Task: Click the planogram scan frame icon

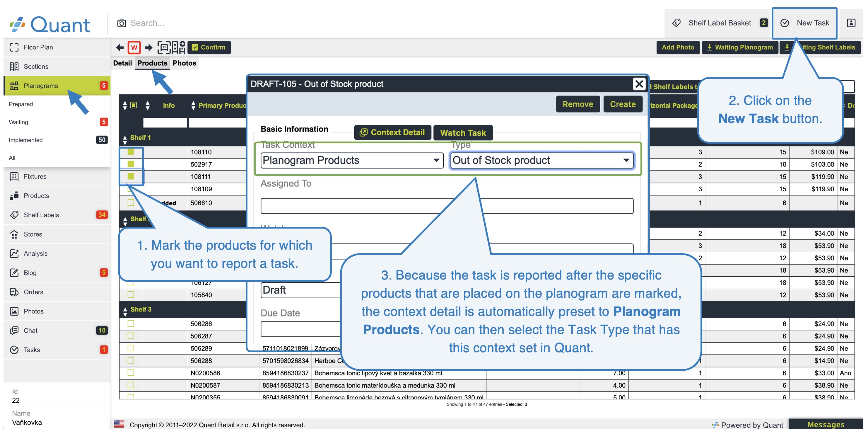Action: pos(164,47)
